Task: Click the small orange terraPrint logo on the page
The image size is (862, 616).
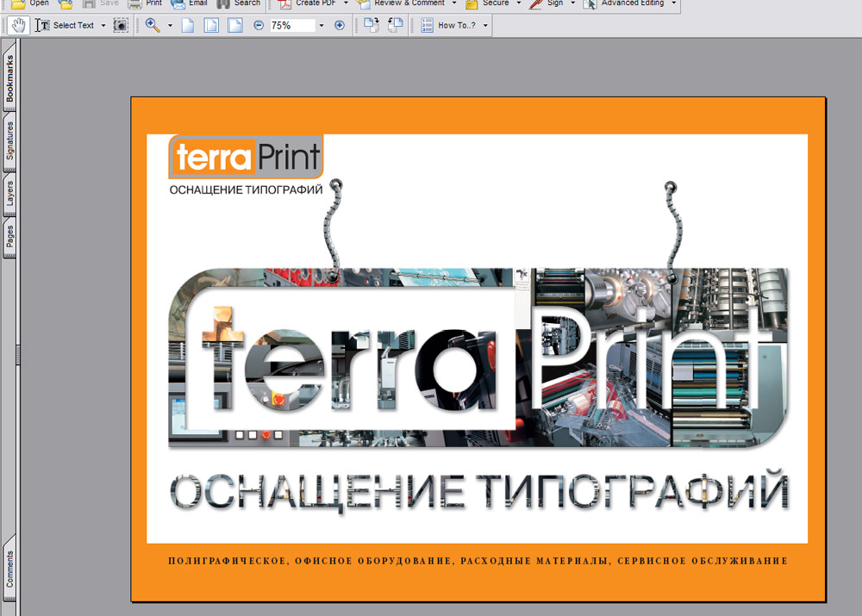Action: [x=246, y=157]
